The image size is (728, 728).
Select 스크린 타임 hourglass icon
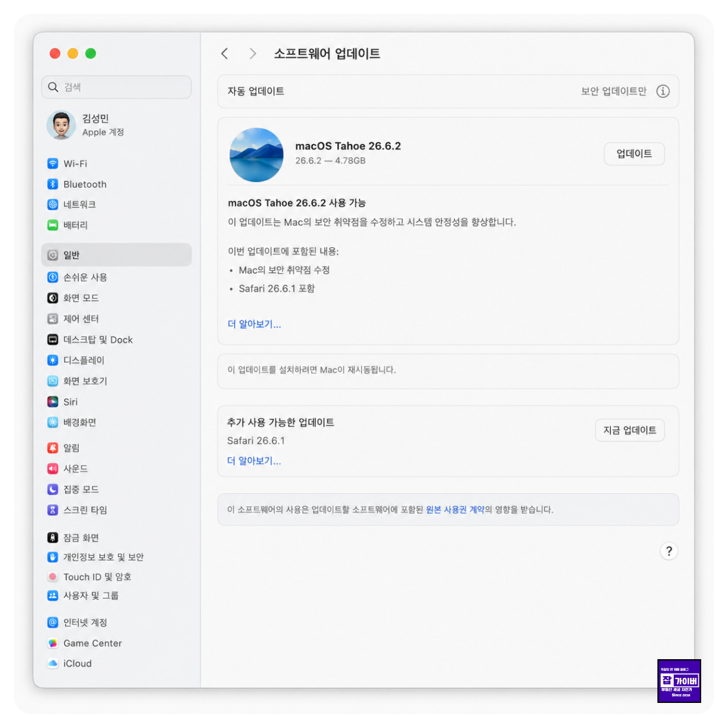(x=52, y=510)
